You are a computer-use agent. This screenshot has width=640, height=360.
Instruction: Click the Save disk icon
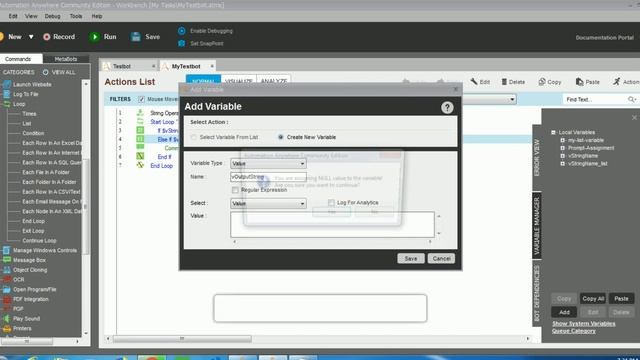(x=136, y=37)
